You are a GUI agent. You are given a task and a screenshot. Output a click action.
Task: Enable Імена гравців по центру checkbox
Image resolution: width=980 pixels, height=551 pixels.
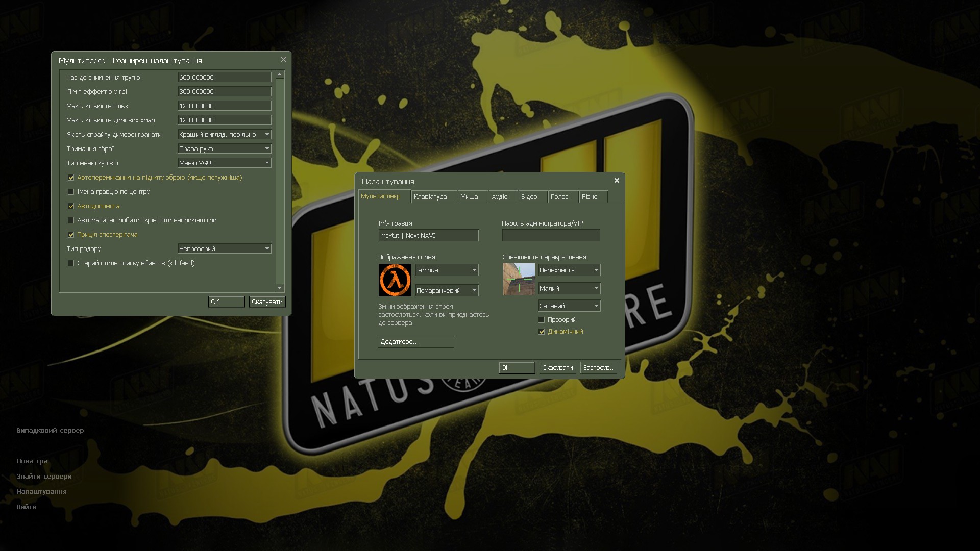[x=71, y=192]
